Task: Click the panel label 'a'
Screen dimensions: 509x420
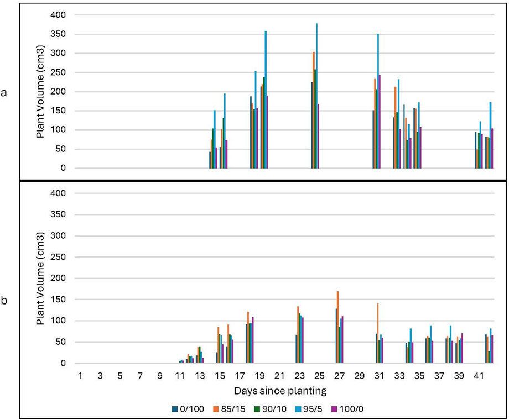Action: click(4, 93)
